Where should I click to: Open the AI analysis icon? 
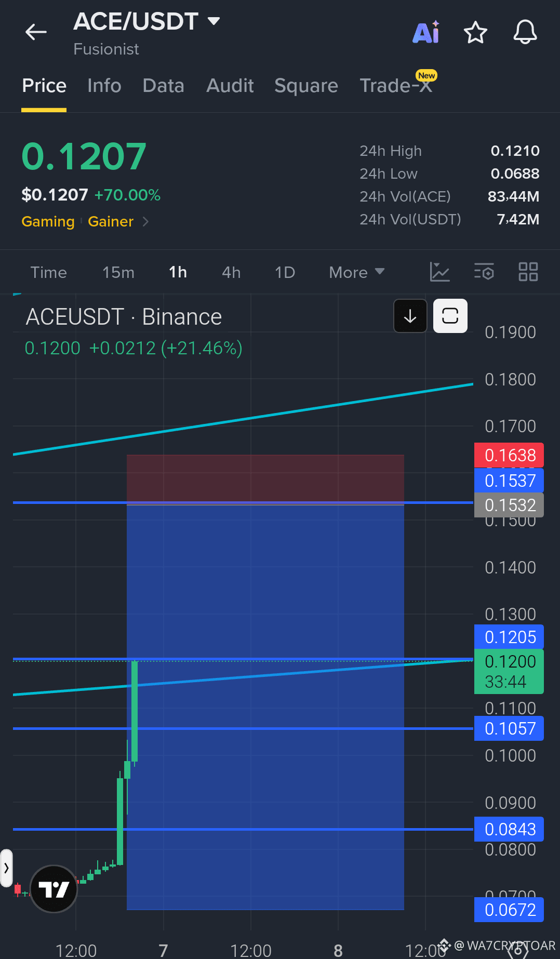pyautogui.click(x=426, y=32)
